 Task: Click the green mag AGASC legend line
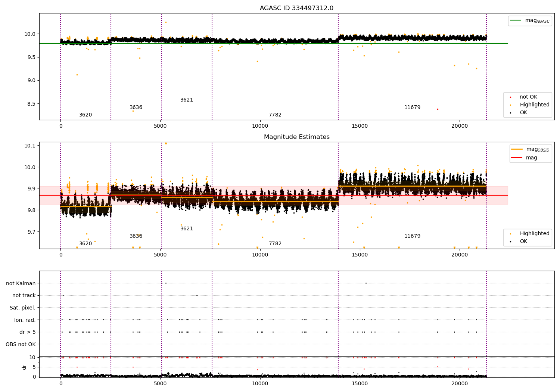pos(516,21)
